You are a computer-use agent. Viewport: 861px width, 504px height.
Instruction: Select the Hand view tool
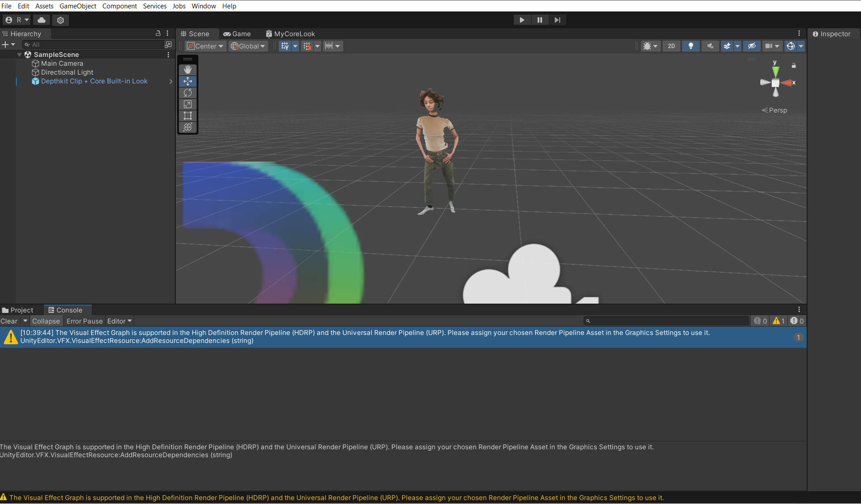click(x=188, y=70)
